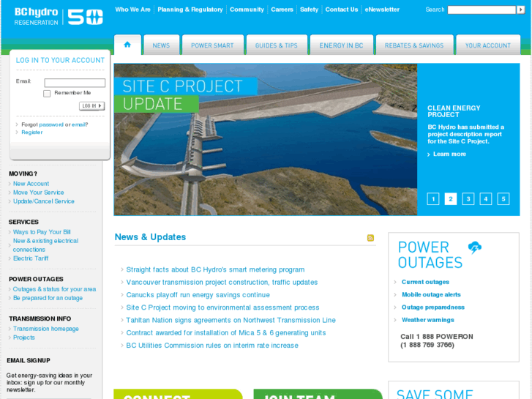Open the News tab

(x=161, y=45)
